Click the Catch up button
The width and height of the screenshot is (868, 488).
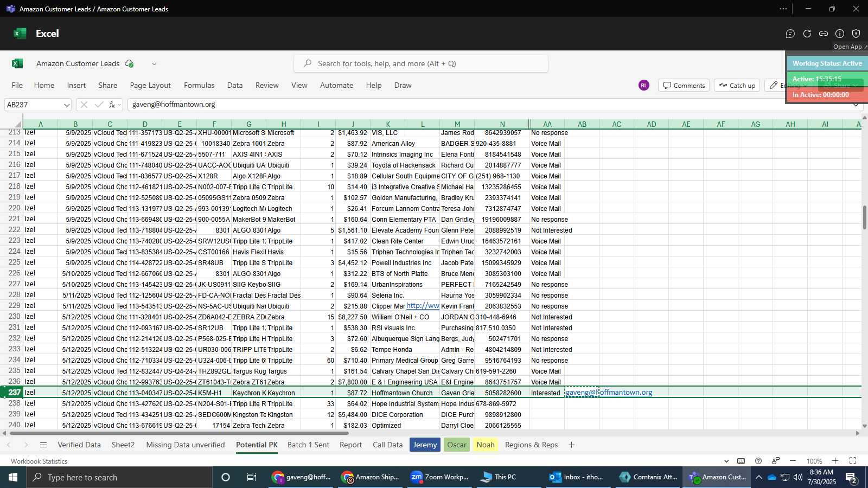pyautogui.click(x=737, y=85)
